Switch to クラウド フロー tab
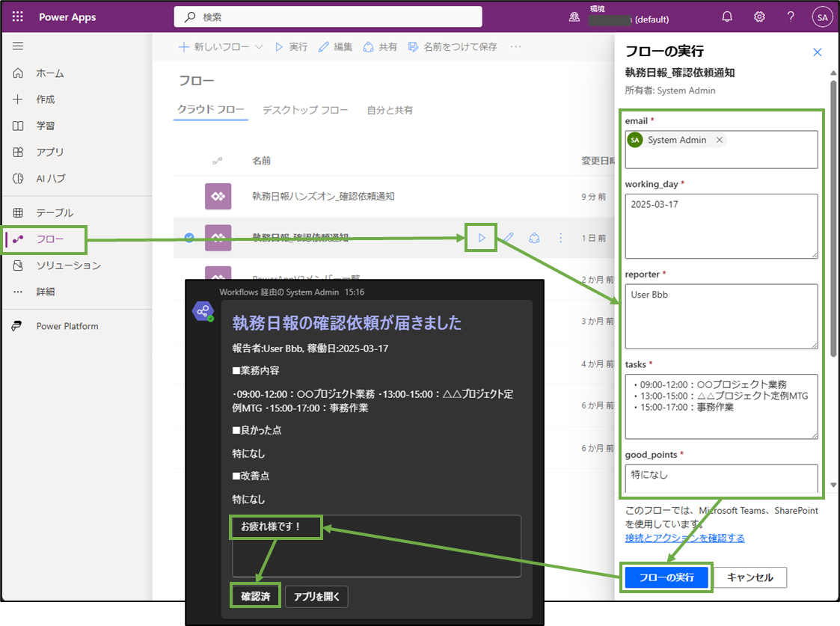 210,110
